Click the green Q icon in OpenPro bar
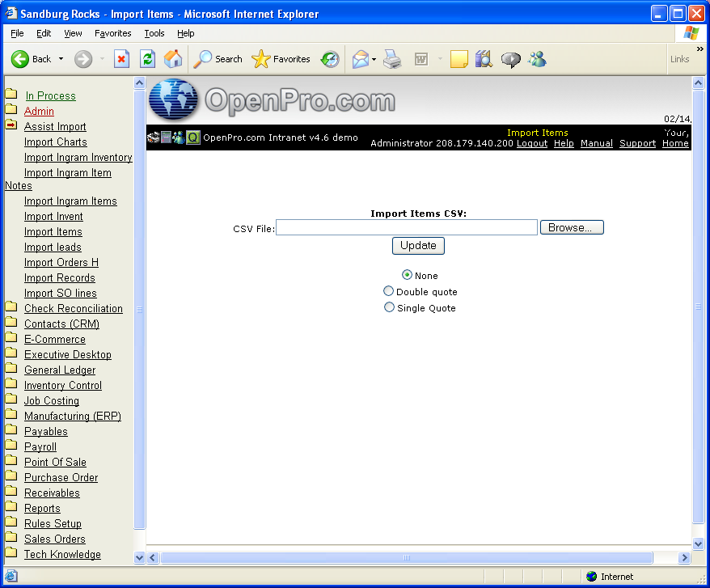This screenshot has height=588, width=710. [193, 137]
